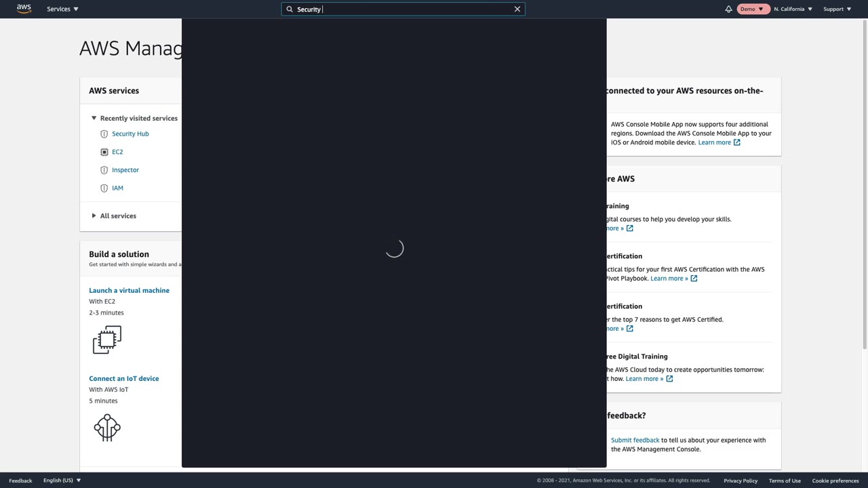
Task: Open the Privacy Policy link
Action: coord(741,481)
